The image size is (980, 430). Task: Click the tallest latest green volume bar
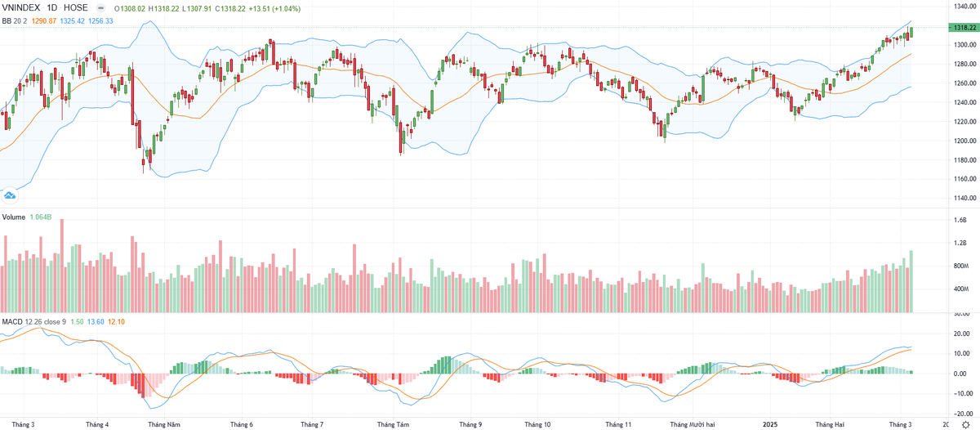point(911,281)
